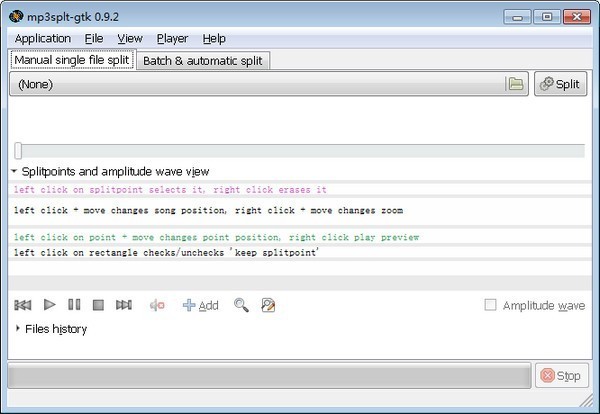Click the Stop button next to progress bar
The image size is (600, 414).
[x=561, y=376]
